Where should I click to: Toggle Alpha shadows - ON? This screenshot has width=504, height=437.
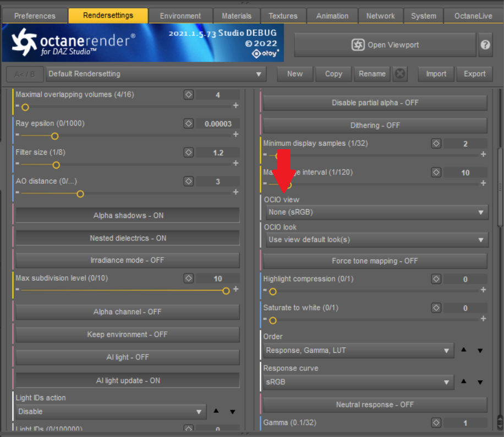[128, 215]
